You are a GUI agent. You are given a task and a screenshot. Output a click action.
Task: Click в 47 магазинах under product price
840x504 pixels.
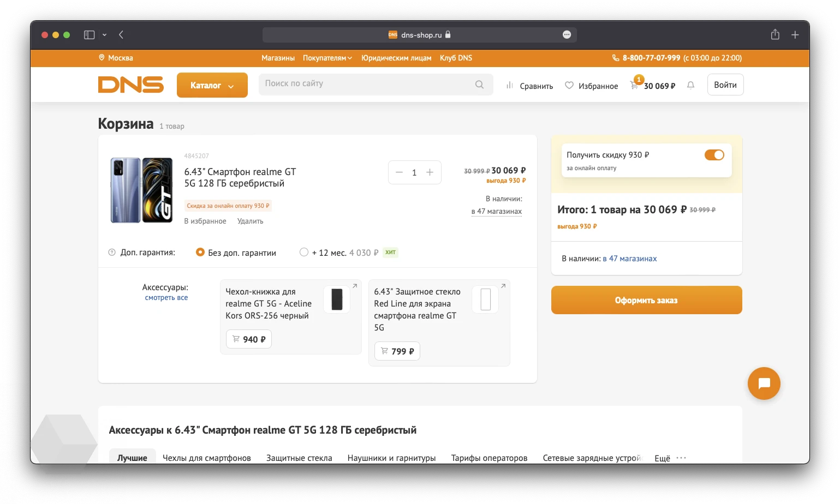[497, 212]
